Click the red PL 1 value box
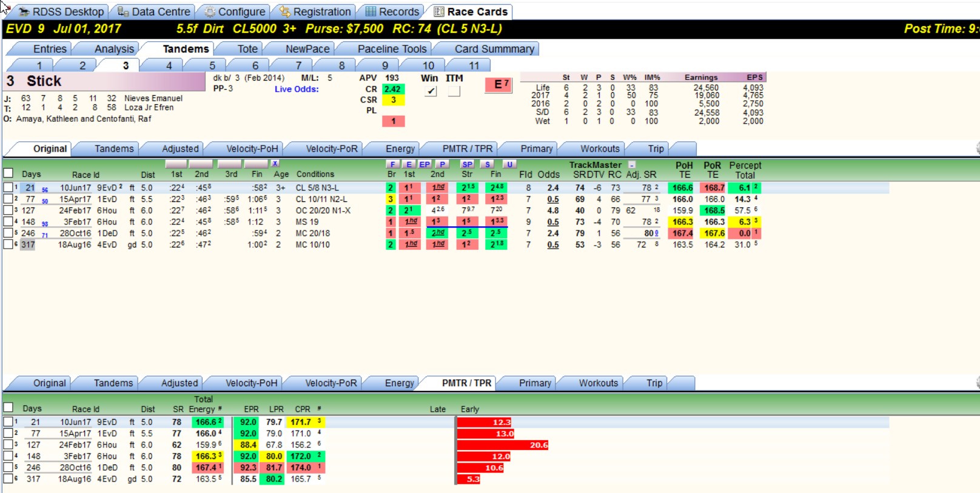 coord(393,121)
